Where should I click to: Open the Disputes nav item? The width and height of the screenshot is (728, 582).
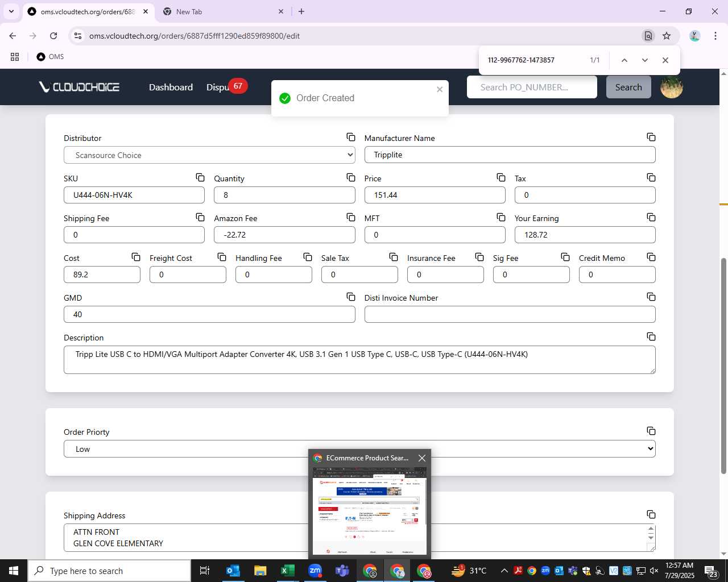218,87
